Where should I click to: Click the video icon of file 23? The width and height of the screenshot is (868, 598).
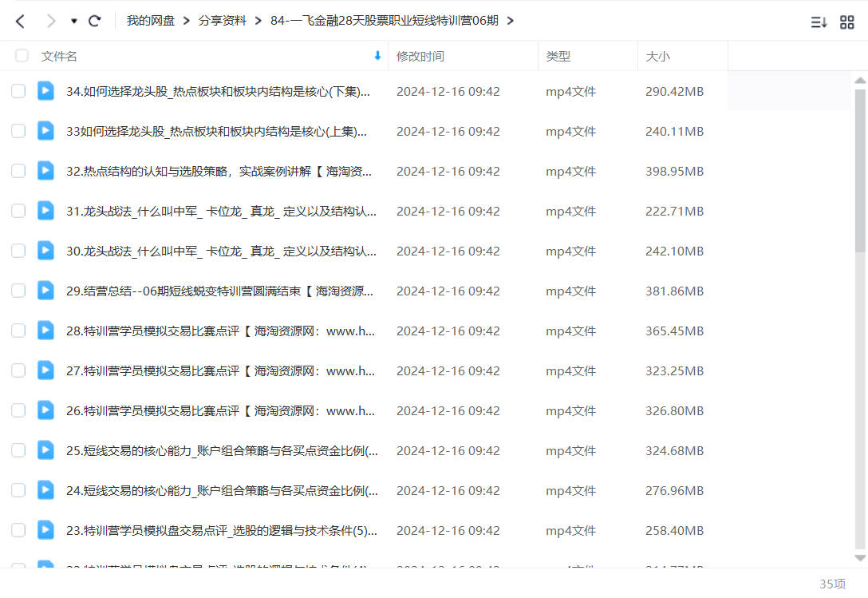pyautogui.click(x=45, y=529)
